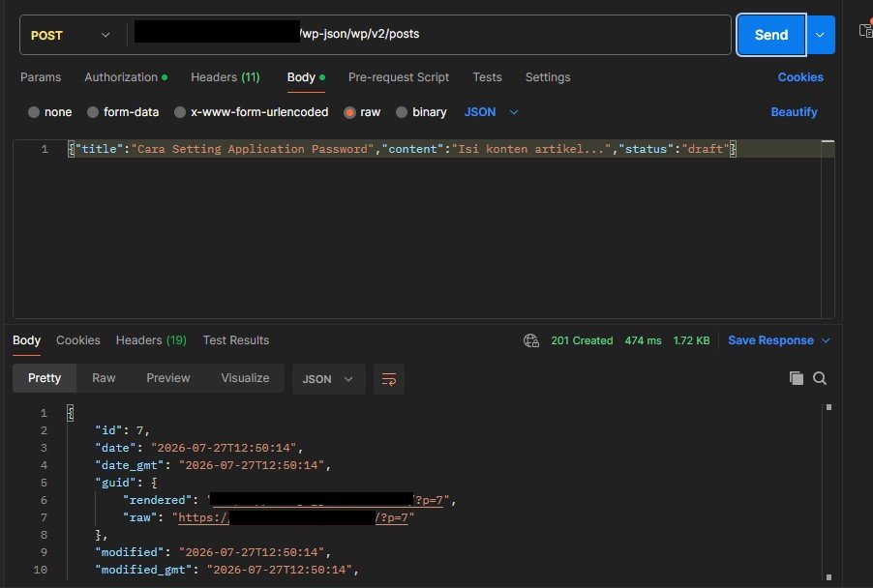873x588 pixels.
Task: Click the response body scrollbar
Action: (x=828, y=492)
